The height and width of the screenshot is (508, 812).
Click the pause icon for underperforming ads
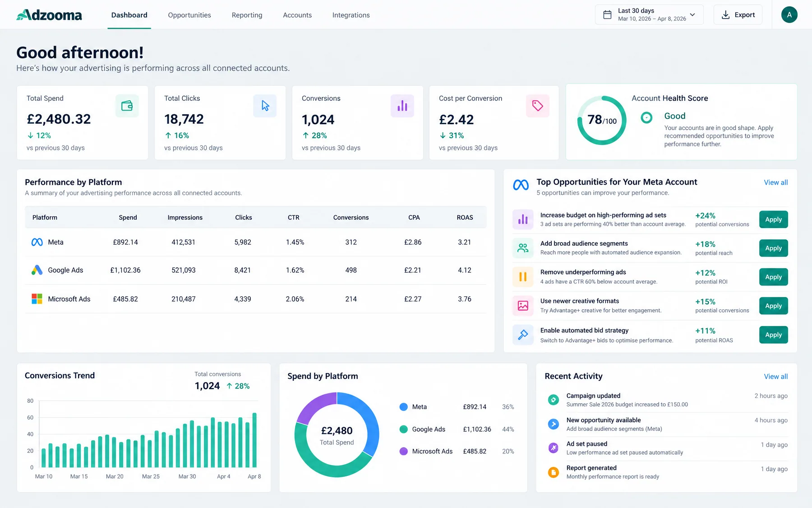(x=523, y=277)
